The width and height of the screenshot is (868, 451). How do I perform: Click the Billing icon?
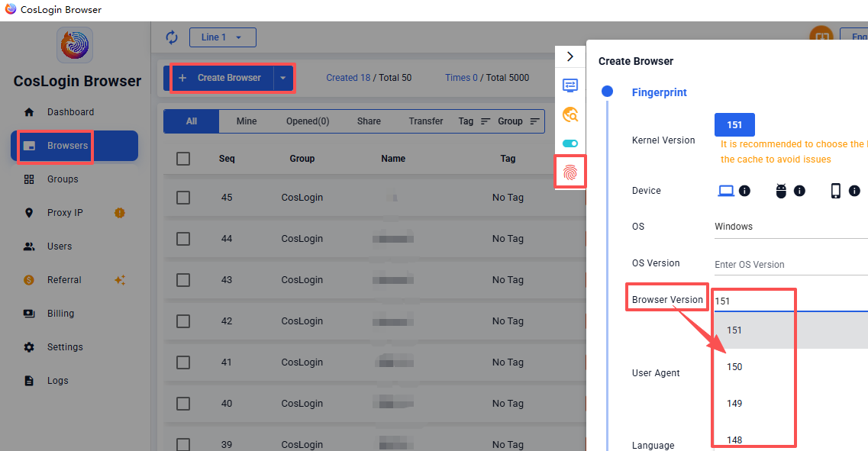pyautogui.click(x=29, y=313)
